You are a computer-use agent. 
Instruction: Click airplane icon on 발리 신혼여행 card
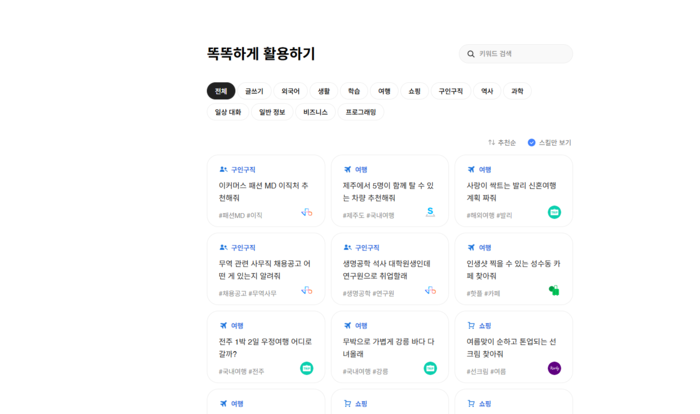(471, 169)
